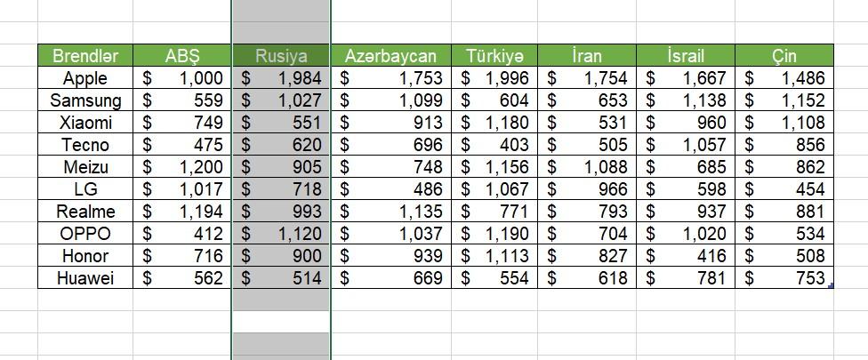Select the cell showing 1,486
Viewport: 868px width, 360px height.
[784, 78]
